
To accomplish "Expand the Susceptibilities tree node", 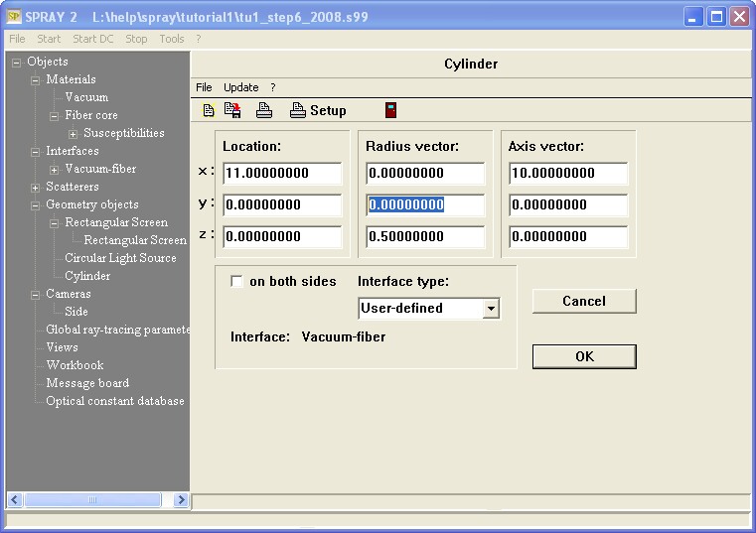I will (73, 134).
